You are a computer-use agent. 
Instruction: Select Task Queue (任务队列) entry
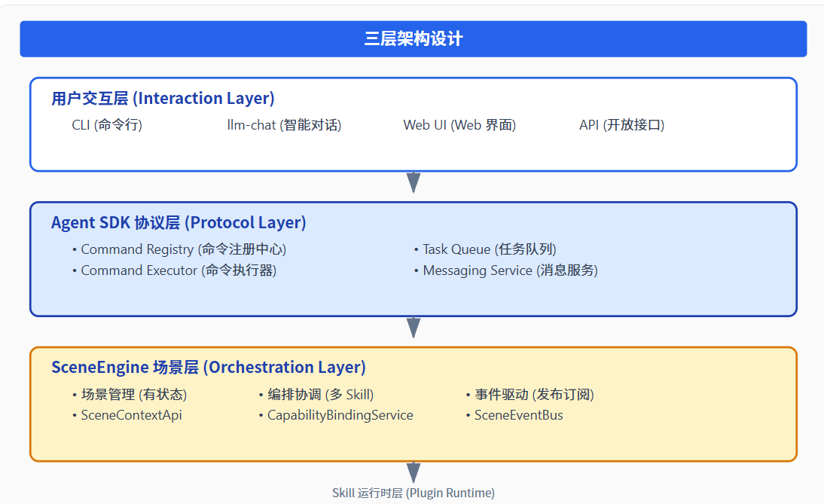[486, 249]
